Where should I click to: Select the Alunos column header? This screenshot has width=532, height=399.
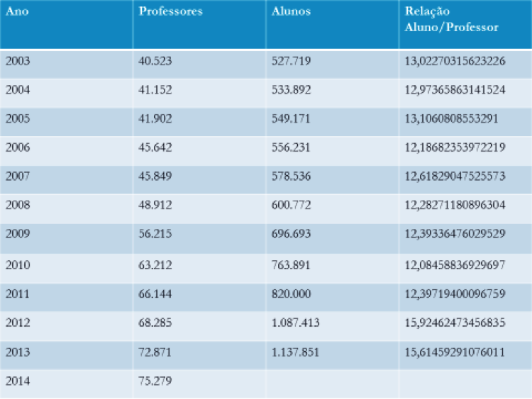pos(291,12)
